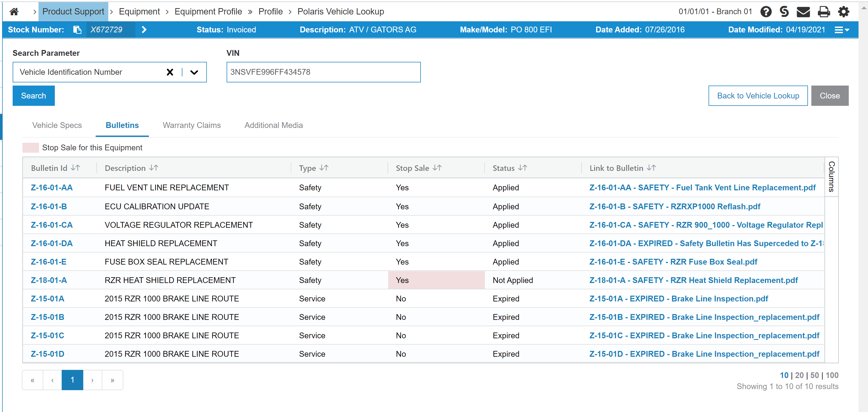The image size is (868, 412).
Task: Click the copy icon beside Stock Number
Action: [77, 30]
